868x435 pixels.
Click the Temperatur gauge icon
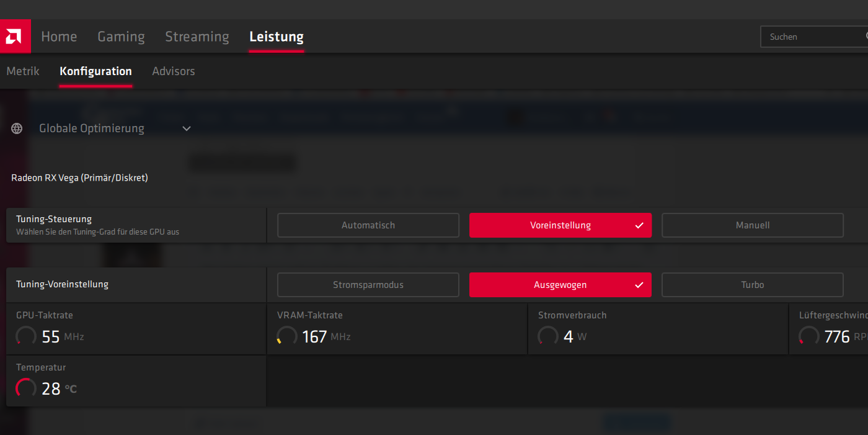[26, 388]
